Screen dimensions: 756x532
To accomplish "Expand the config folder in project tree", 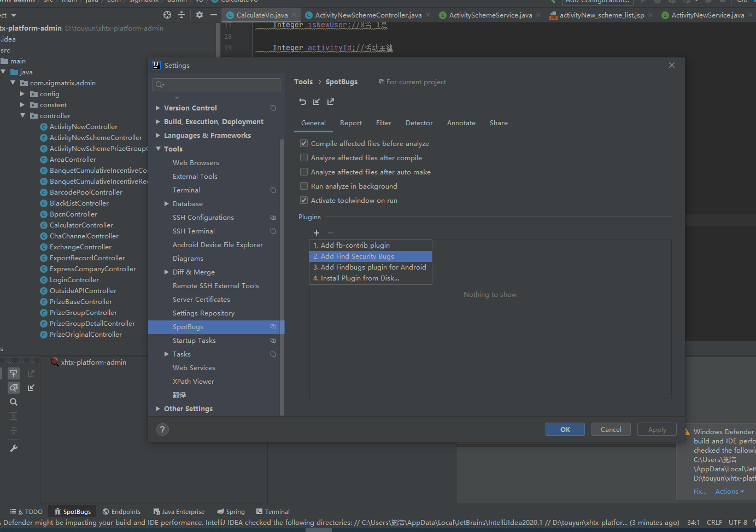I will [x=22, y=94].
